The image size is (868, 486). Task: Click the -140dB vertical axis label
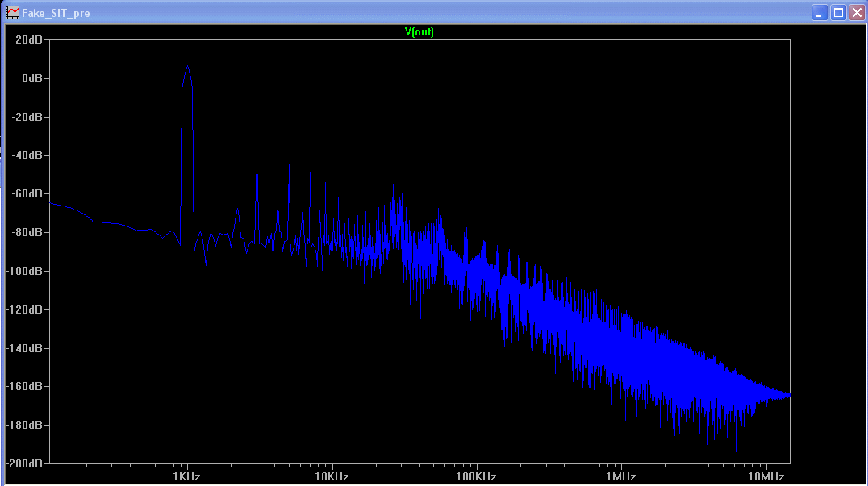(x=24, y=348)
